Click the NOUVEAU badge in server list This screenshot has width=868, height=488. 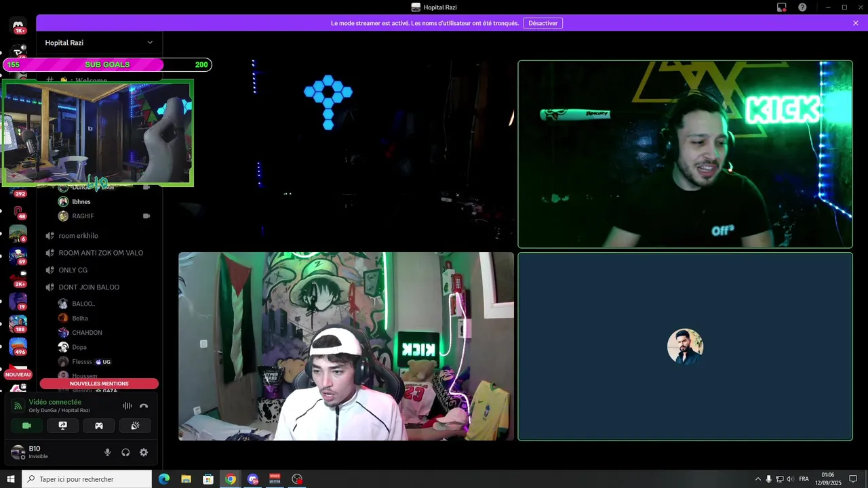coord(18,375)
